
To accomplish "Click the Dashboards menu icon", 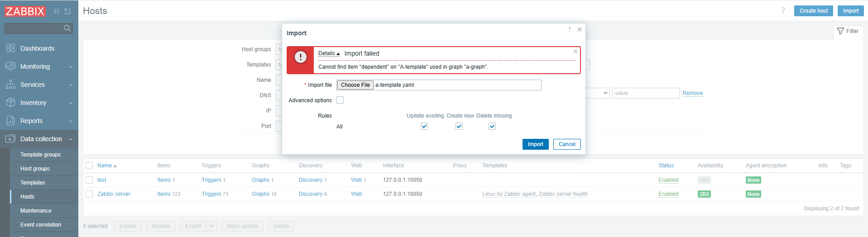I will [10, 48].
